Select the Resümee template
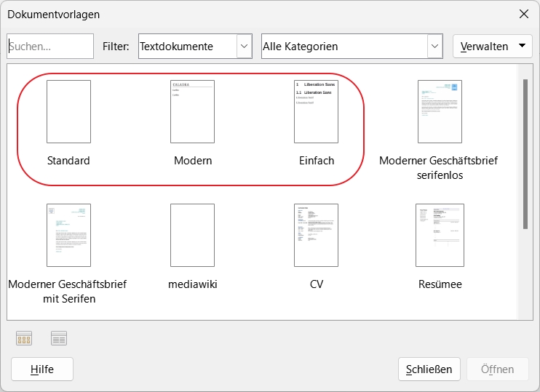540x392 pixels. [439, 235]
